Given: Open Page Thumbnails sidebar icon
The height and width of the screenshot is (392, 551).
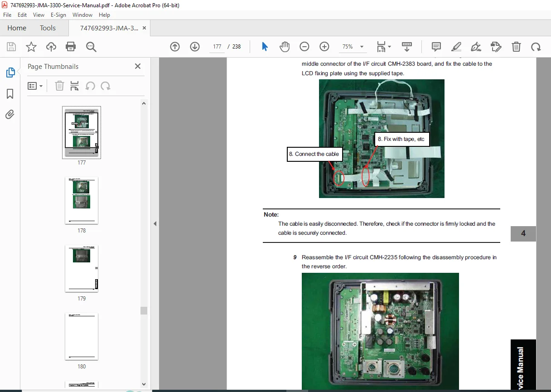Looking at the screenshot, I should click(10, 73).
